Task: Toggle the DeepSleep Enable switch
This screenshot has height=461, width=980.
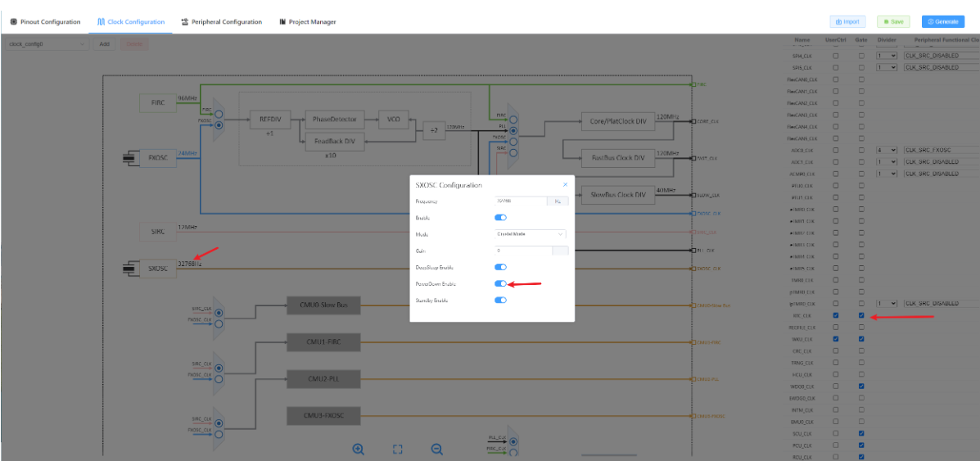Action: (500, 267)
